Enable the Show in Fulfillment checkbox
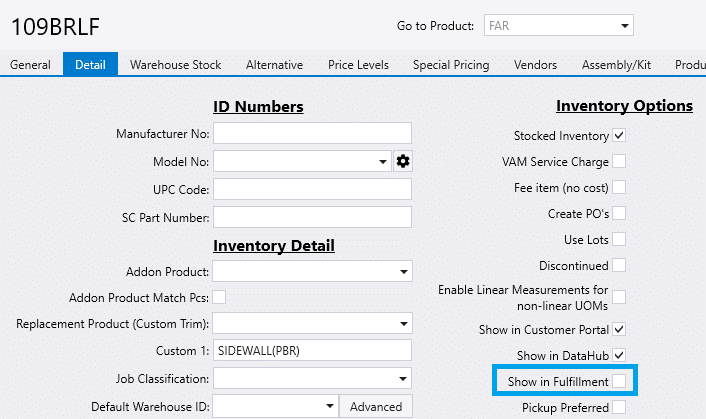 tap(620, 381)
